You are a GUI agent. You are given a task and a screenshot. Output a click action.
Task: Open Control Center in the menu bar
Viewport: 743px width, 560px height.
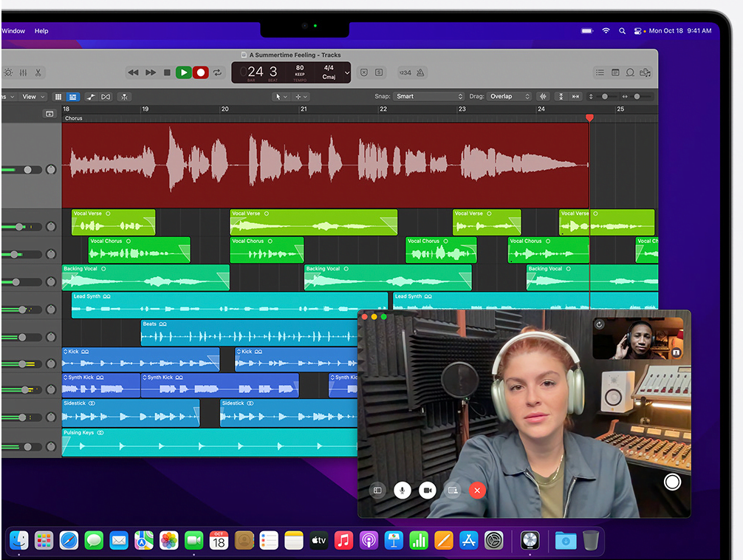[638, 31]
